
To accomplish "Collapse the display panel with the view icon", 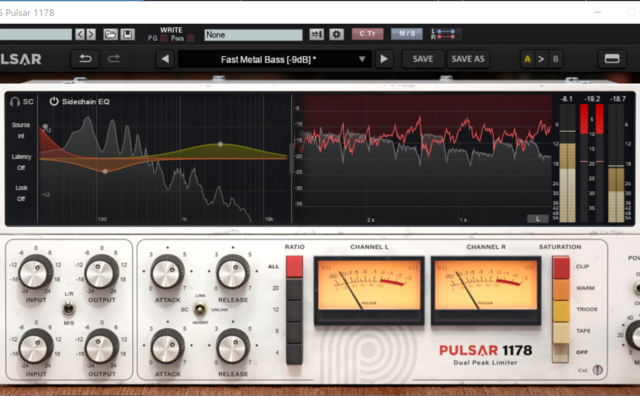I will 611,59.
